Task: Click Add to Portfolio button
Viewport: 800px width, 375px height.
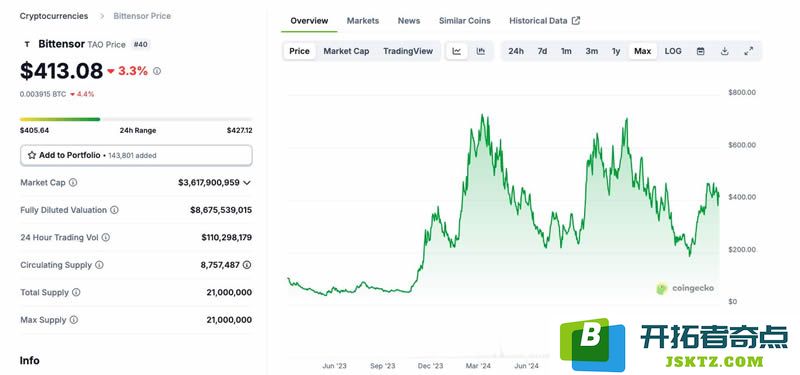Action: [x=136, y=155]
